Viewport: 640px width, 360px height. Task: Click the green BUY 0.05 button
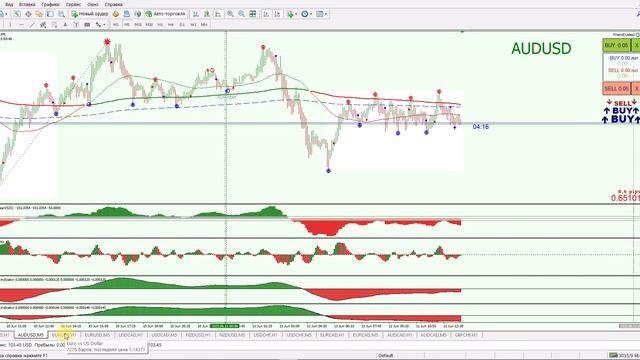click(x=616, y=45)
